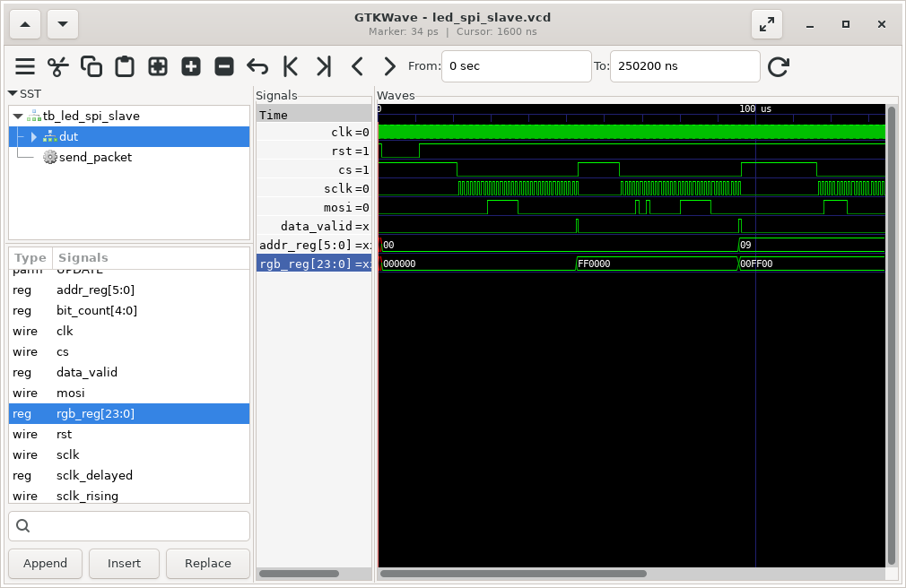
Task: Click the Reload waveform icon
Action: (779, 66)
